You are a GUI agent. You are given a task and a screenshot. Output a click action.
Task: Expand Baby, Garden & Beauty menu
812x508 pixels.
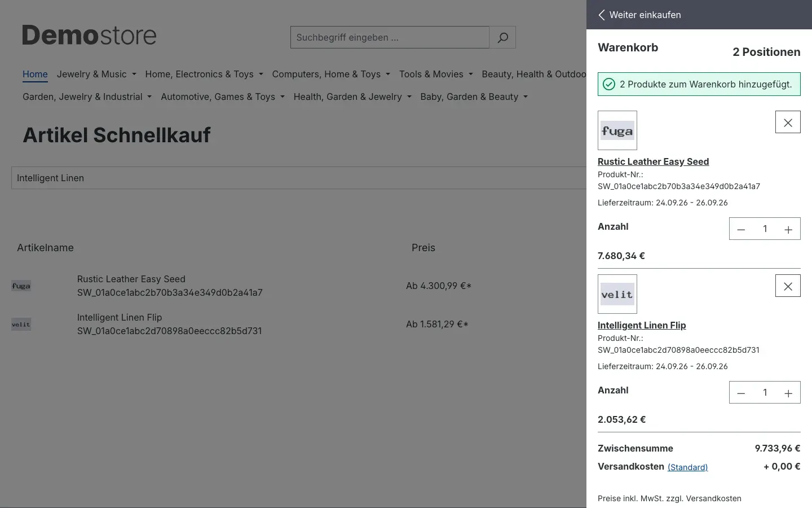tap(474, 97)
